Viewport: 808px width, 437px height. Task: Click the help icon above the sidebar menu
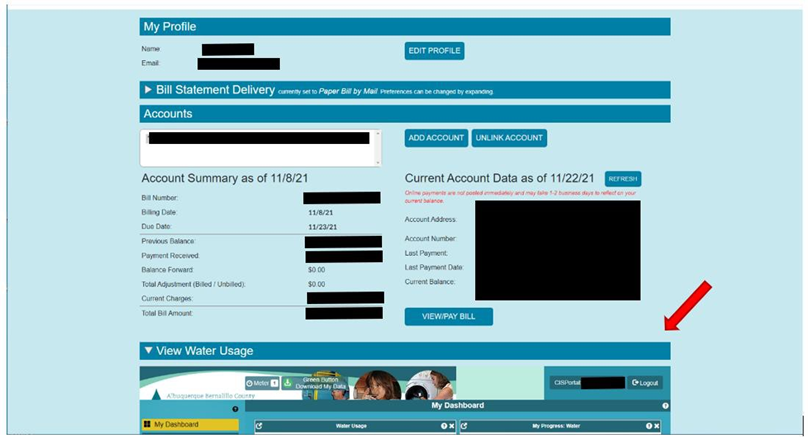tap(235, 408)
